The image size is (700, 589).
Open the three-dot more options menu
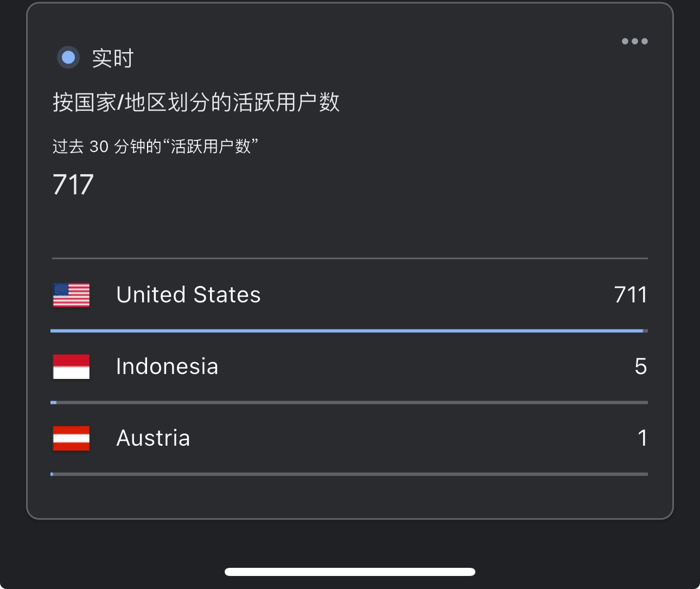(634, 41)
